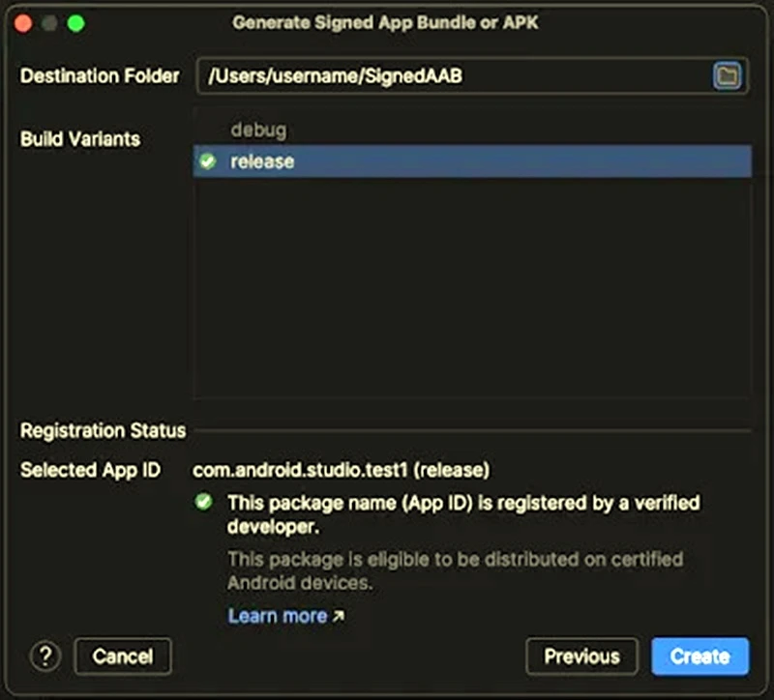Click the green verified-developer checkmark icon
This screenshot has width=774, height=700.
pos(203,502)
